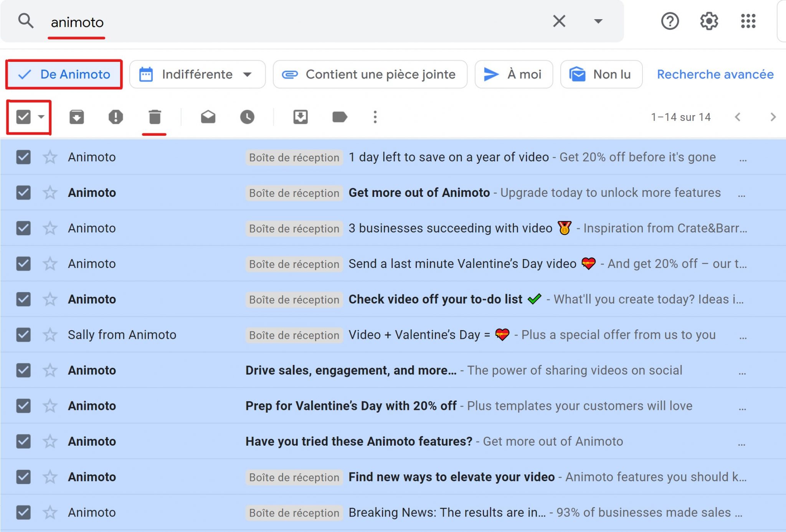Uncheck the '1 day left to save' email

23,157
